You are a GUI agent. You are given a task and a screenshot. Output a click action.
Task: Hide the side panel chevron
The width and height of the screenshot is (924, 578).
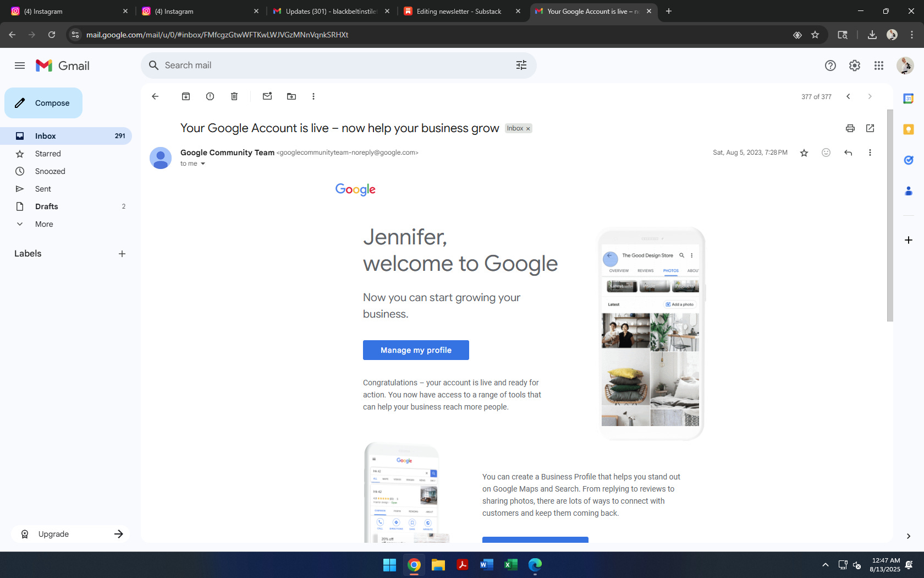coord(909,536)
